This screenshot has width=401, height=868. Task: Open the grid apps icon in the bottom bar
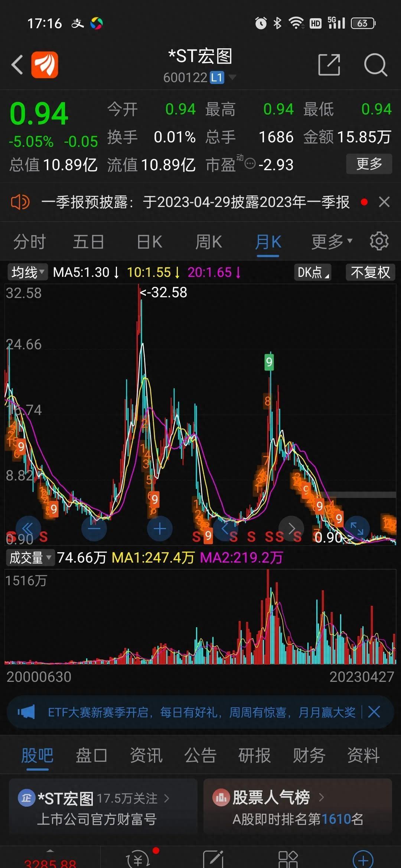pyautogui.click(x=288, y=859)
